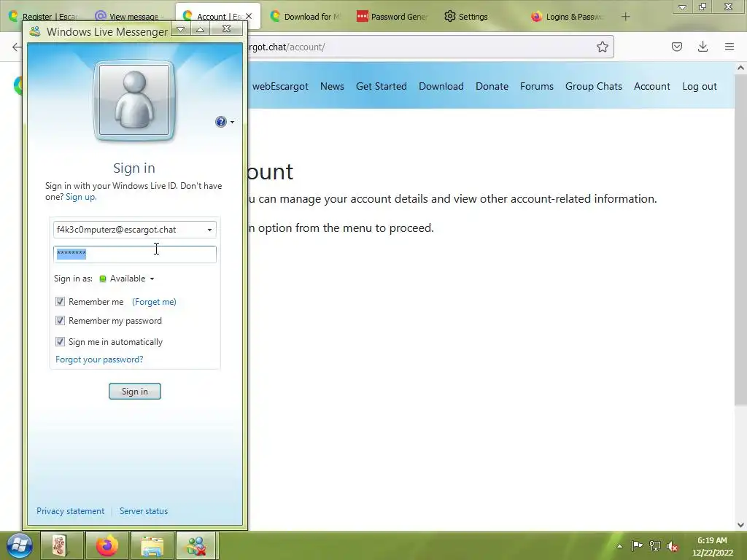Click the muted volume tray icon
This screenshot has height=560, width=747.
point(672,545)
